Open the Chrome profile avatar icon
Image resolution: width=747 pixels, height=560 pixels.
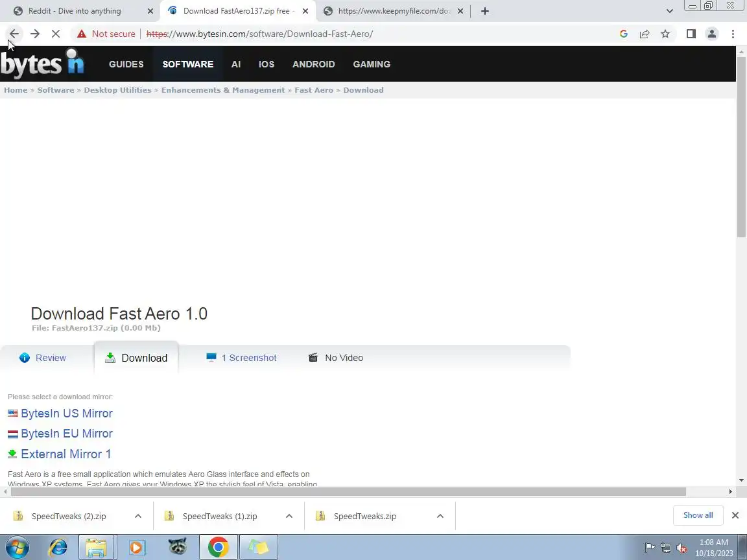click(x=712, y=34)
